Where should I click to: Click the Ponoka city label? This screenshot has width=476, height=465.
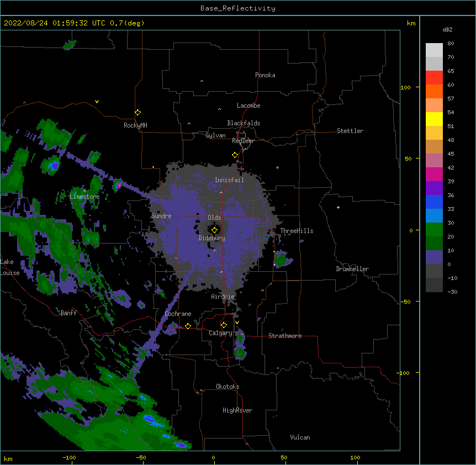tap(265, 75)
